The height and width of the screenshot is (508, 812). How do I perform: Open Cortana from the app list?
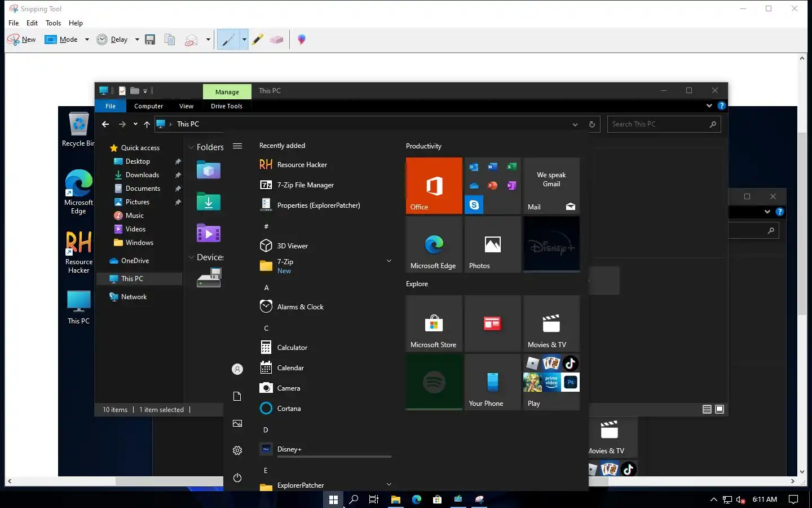(325, 409)
